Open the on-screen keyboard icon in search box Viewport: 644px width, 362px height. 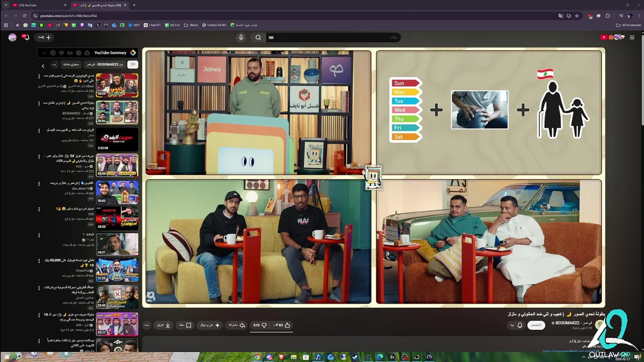(271, 37)
